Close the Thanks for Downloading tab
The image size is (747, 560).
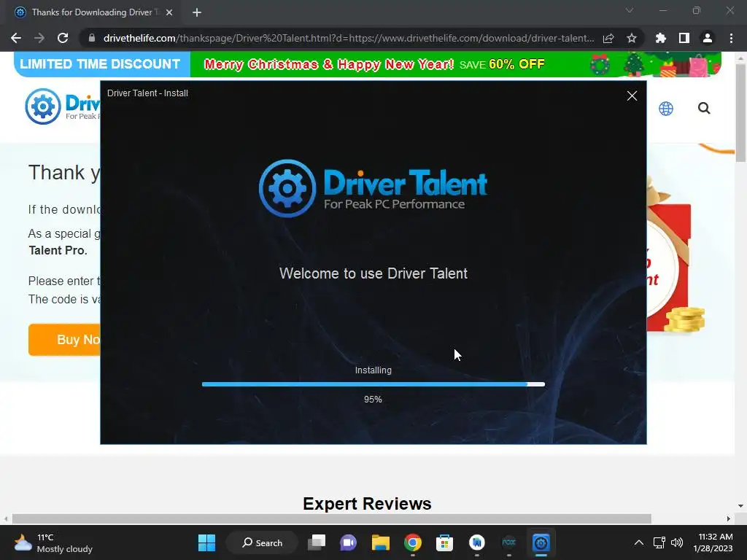(x=169, y=12)
